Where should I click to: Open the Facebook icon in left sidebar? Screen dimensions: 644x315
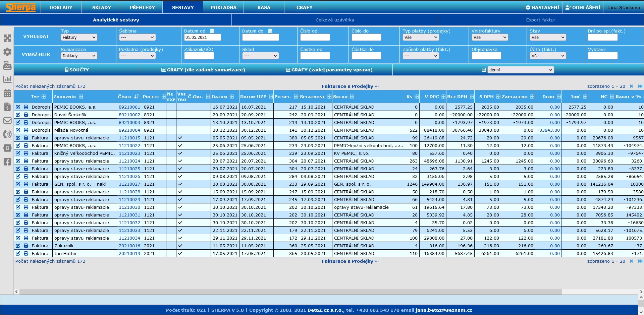7,162
